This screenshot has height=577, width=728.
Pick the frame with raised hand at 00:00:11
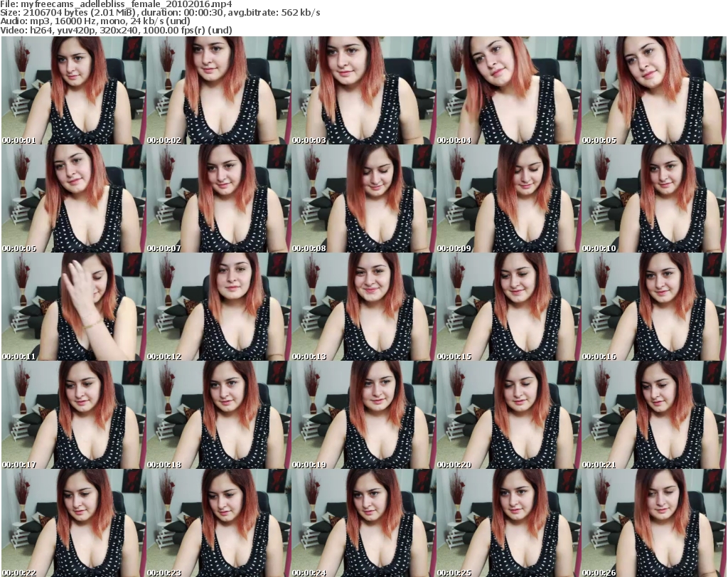[74, 307]
